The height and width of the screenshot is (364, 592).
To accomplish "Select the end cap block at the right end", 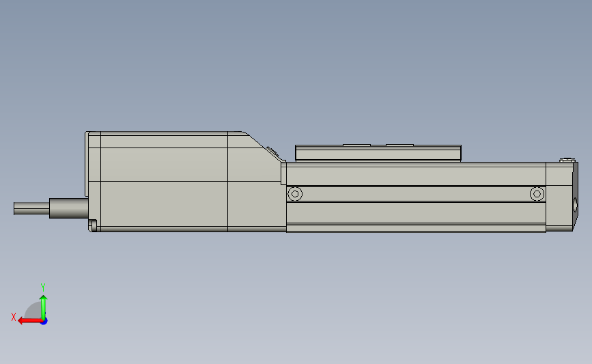I will [561, 197].
